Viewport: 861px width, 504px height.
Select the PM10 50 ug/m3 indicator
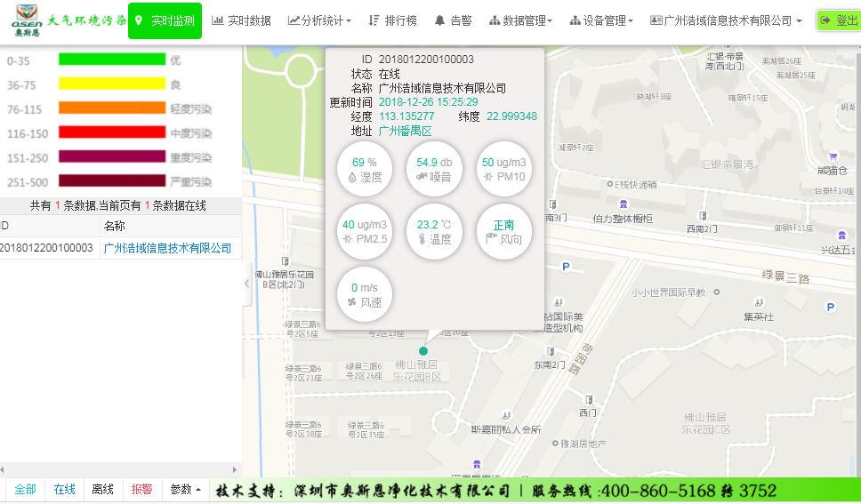[503, 169]
